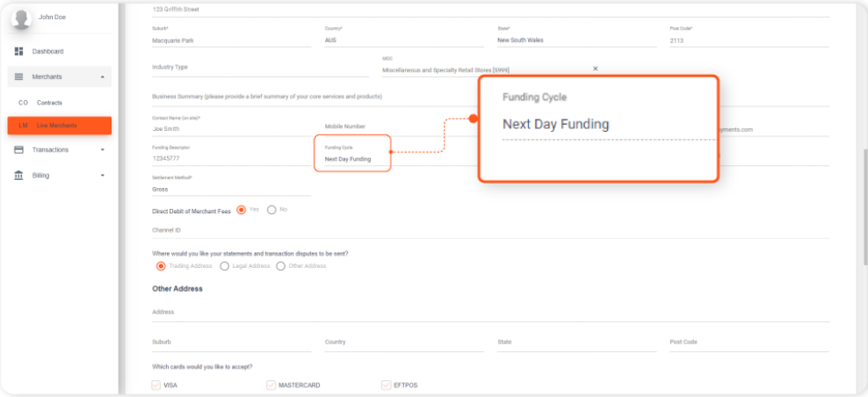868x397 pixels.
Task: Click the John Doe username text
Action: (52, 18)
